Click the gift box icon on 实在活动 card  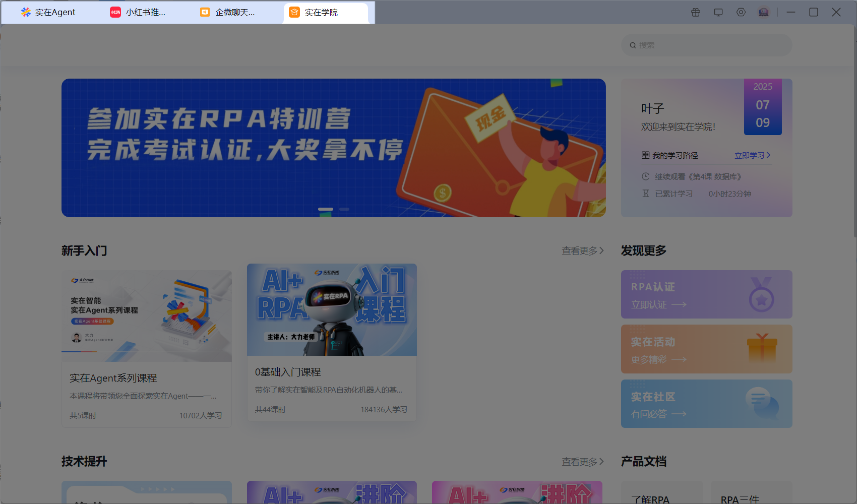click(x=762, y=348)
